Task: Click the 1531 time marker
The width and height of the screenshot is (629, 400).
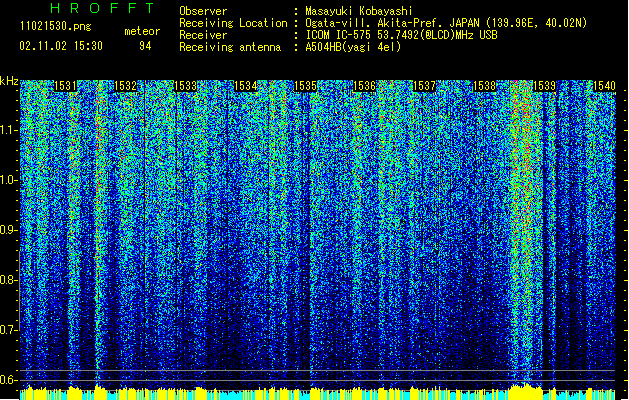Action: 65,86
